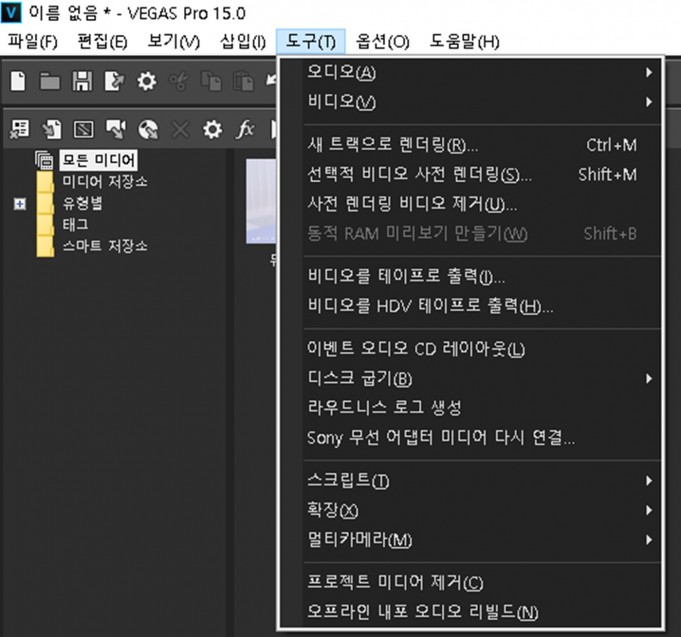Choose 비디오를 테이프로 출력(I)...
This screenshot has width=681, height=637.
(x=482, y=276)
